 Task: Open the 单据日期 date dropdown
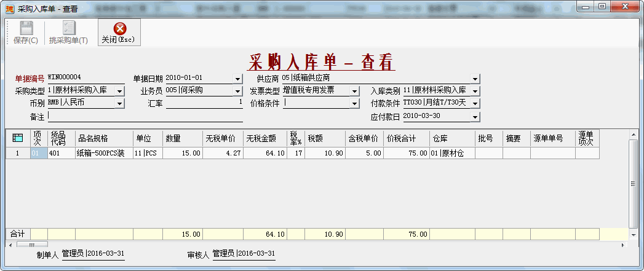238,79
